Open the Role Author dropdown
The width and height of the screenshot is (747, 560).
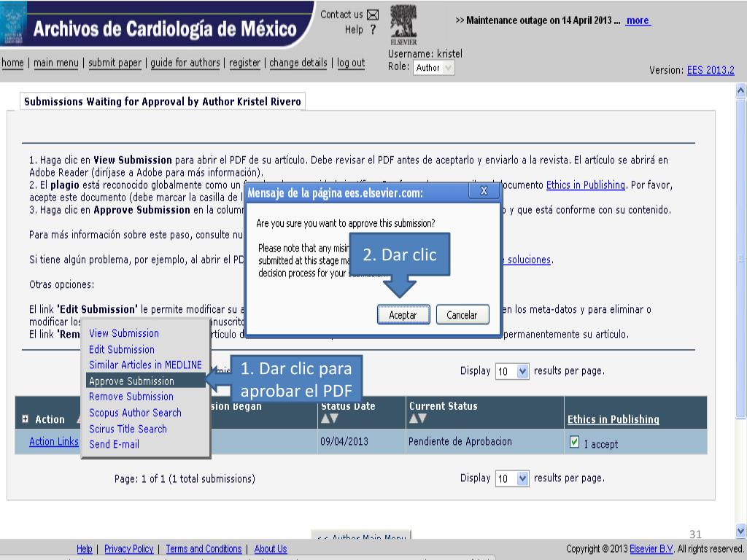(434, 68)
